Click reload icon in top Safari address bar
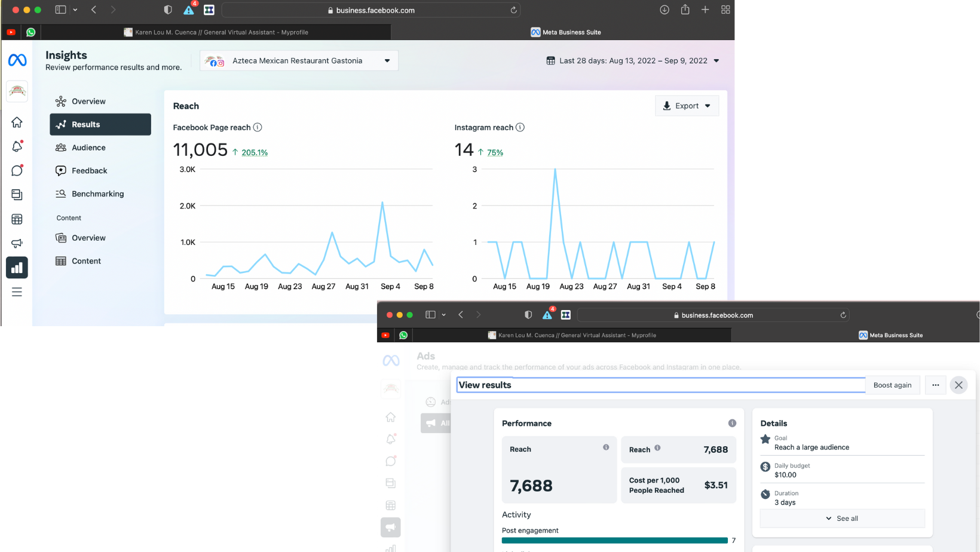Screen dimensions: 980x552 (x=513, y=10)
